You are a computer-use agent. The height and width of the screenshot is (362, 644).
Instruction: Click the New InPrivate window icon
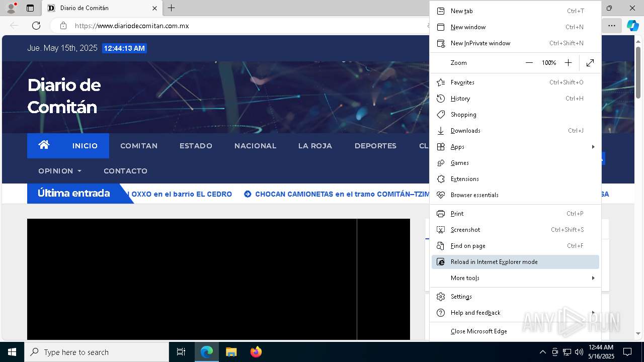tap(441, 43)
